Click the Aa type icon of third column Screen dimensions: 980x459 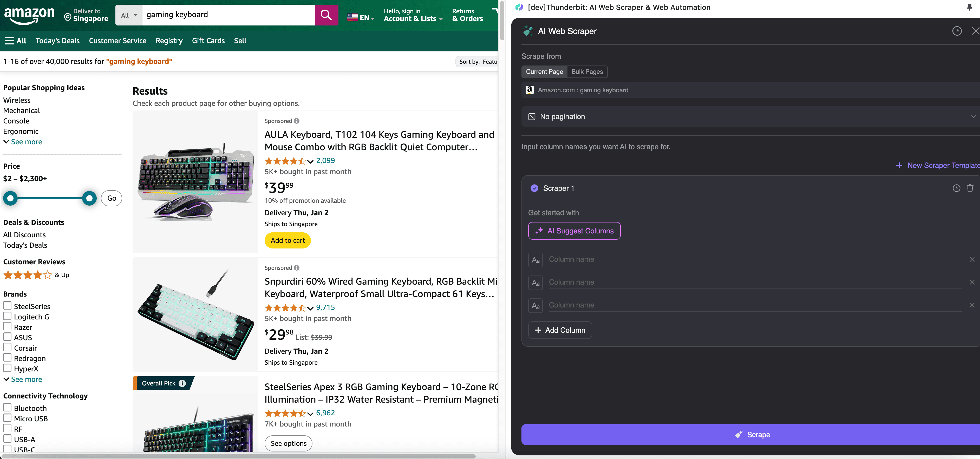[535, 306]
